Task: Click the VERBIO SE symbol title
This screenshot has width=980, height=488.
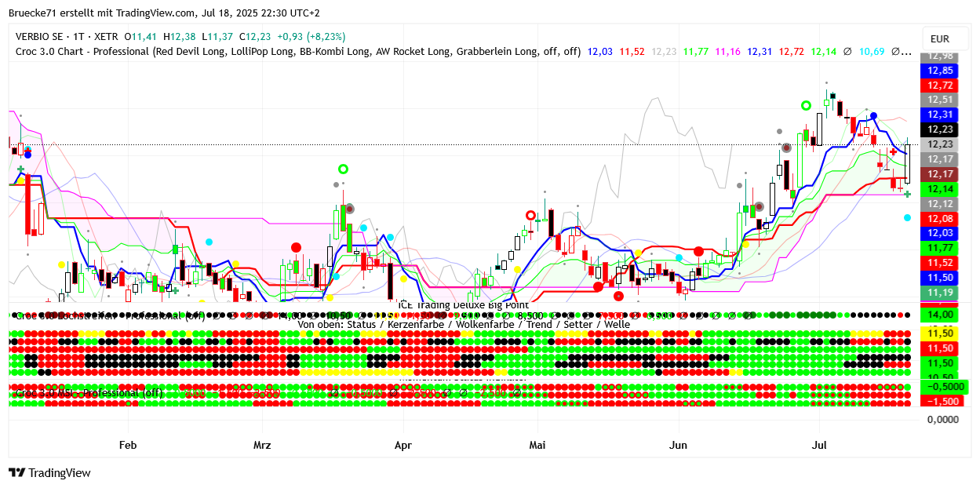Action: [43, 37]
